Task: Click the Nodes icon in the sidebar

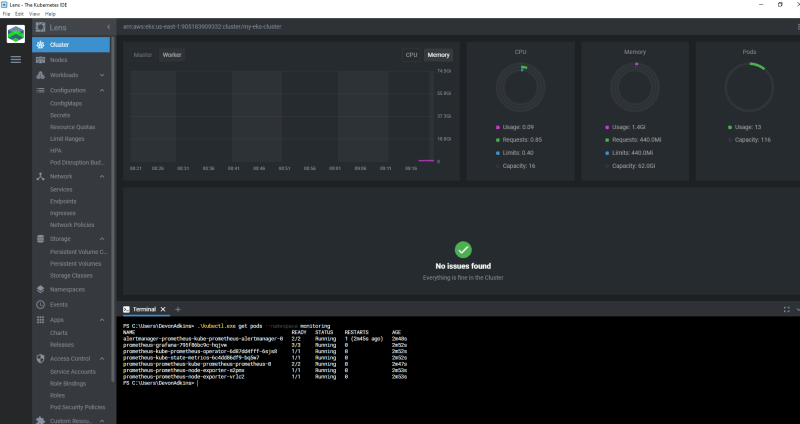Action: click(x=40, y=60)
